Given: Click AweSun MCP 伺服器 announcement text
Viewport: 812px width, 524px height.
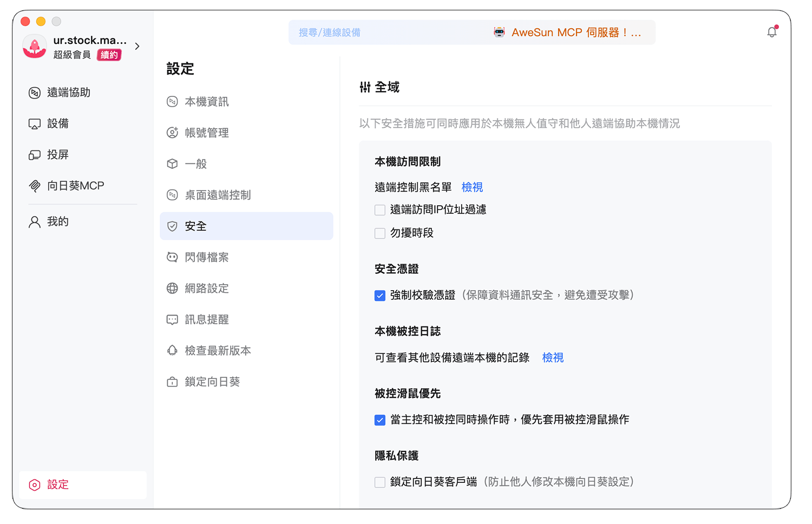Looking at the screenshot, I should pyautogui.click(x=576, y=32).
